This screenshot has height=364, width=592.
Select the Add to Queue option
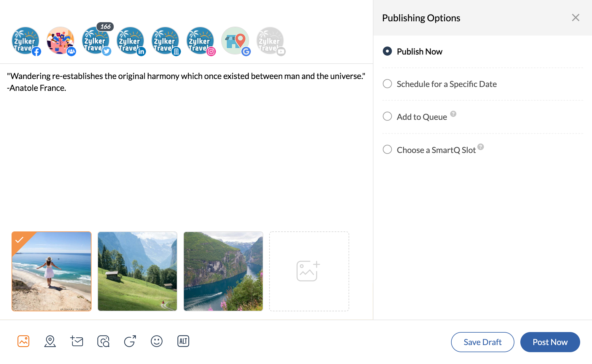coord(387,116)
